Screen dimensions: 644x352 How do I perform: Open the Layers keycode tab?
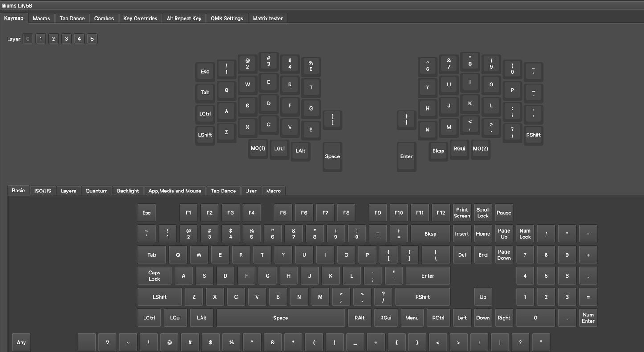[68, 191]
